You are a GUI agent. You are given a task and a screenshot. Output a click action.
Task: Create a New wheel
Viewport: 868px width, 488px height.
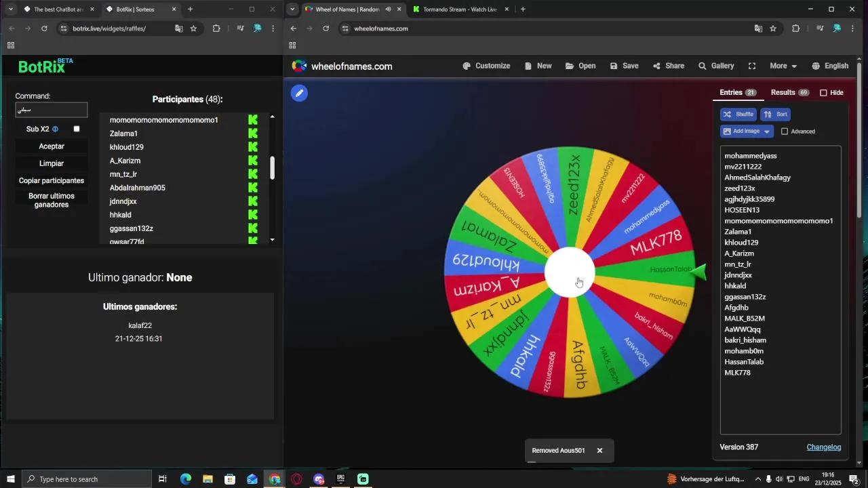pyautogui.click(x=538, y=66)
